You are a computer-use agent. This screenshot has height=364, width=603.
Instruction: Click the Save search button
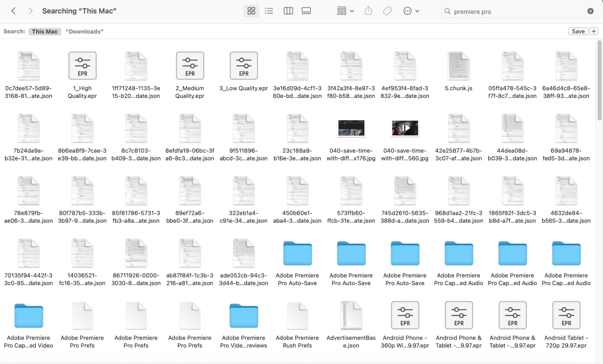click(578, 31)
